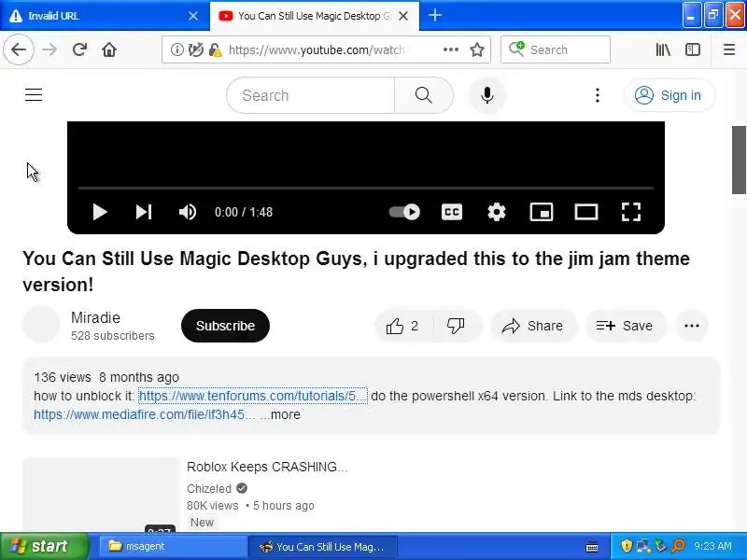Click the Sign in button
Screen dimensions: 747x560
[x=669, y=95]
